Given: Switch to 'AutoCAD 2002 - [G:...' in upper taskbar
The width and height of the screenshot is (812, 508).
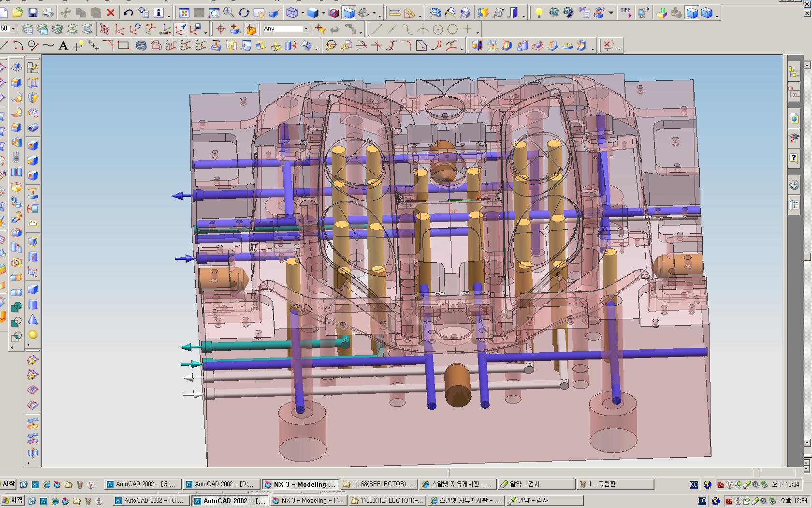Looking at the screenshot, I should (x=143, y=484).
